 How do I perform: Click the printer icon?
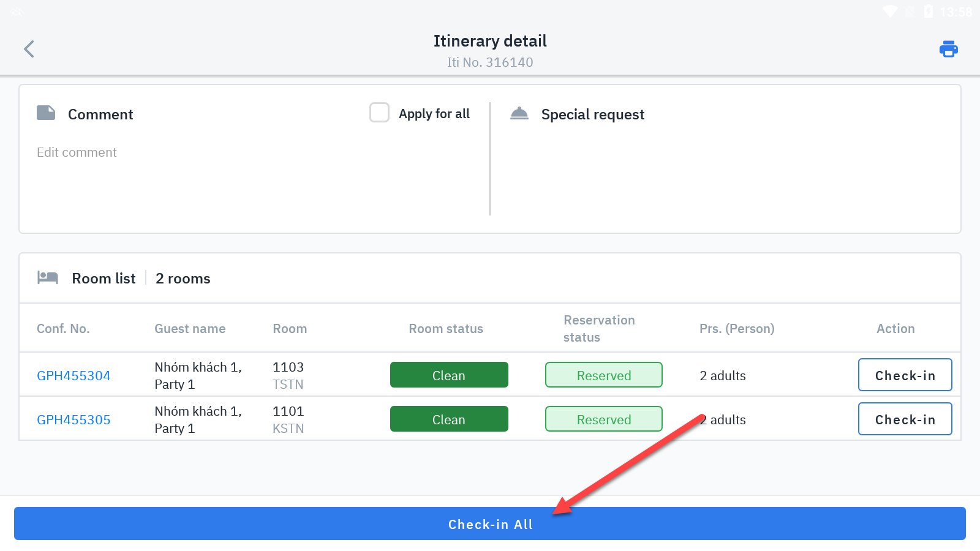(948, 49)
